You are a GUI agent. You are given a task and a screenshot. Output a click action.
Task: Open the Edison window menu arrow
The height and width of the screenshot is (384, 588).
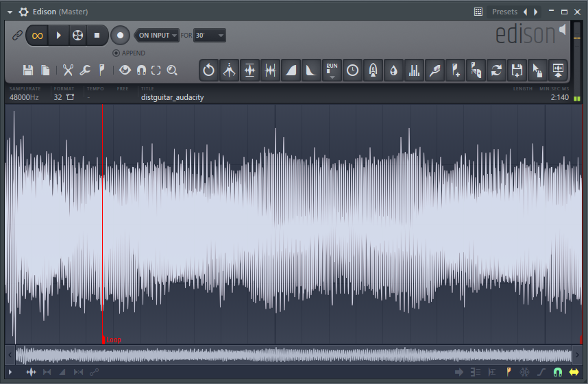click(10, 12)
